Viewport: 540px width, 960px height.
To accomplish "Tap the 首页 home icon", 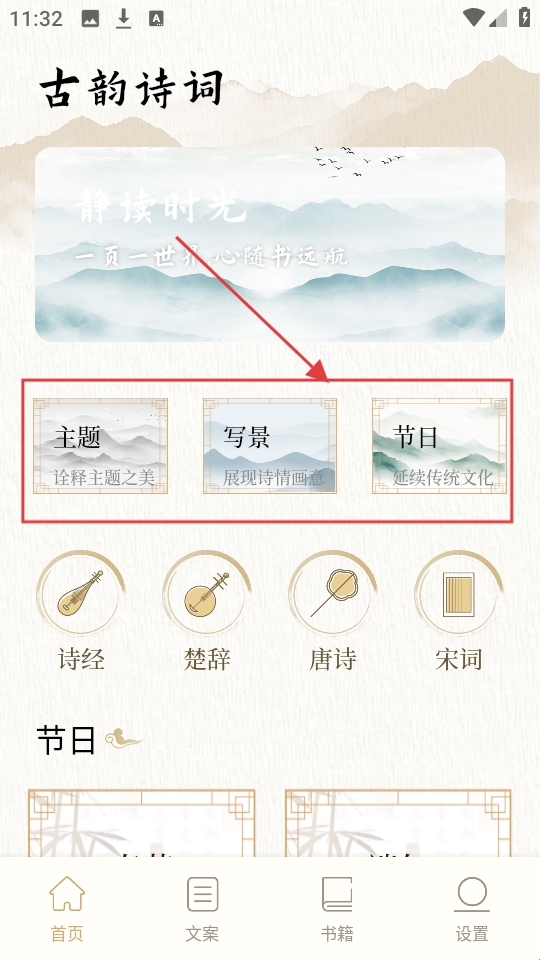I will tap(67, 893).
